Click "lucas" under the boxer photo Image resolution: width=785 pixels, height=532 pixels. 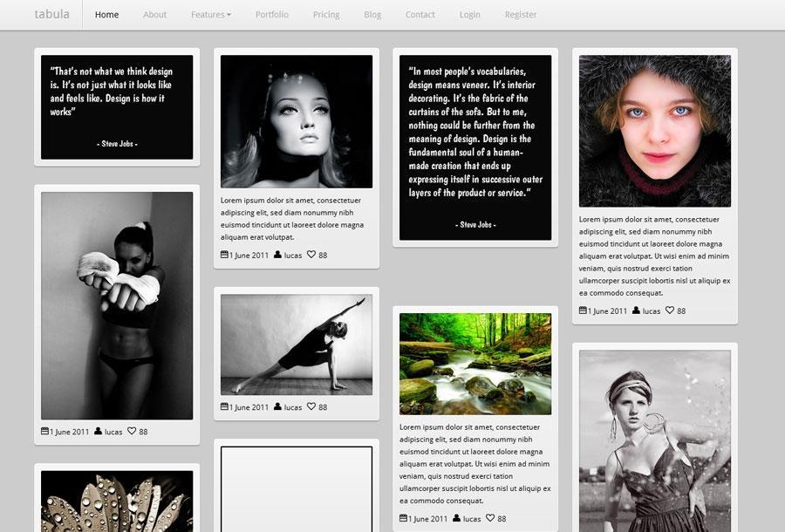click(x=113, y=432)
